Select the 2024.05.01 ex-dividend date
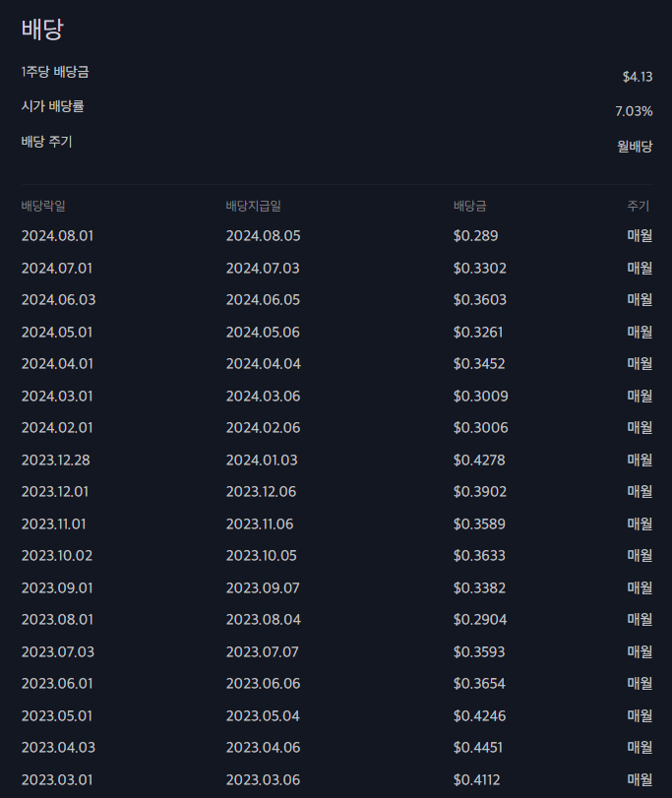 click(57, 333)
